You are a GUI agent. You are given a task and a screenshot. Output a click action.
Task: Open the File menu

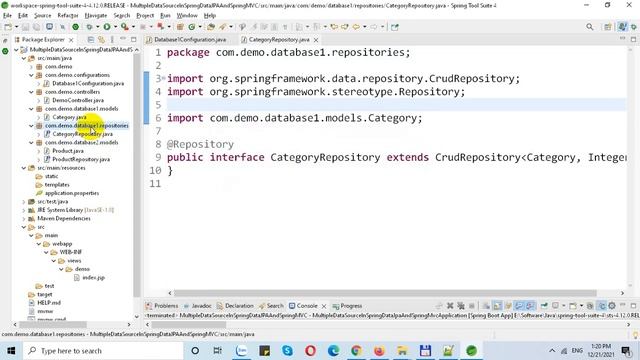click(x=7, y=16)
